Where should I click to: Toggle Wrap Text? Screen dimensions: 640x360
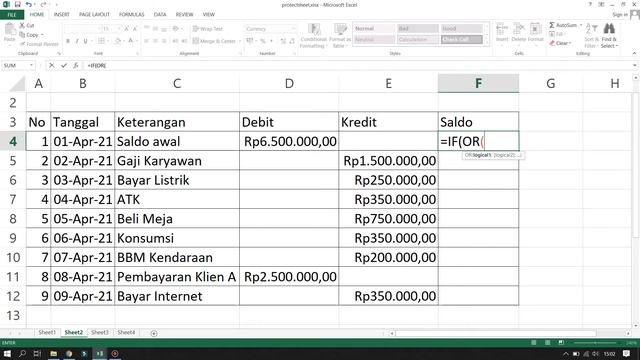pos(208,29)
